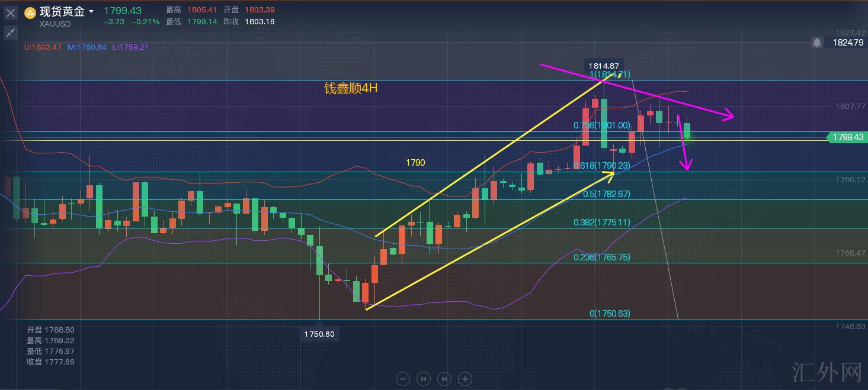Open the 现货黄金 symbol dropdown arrow

(91, 12)
